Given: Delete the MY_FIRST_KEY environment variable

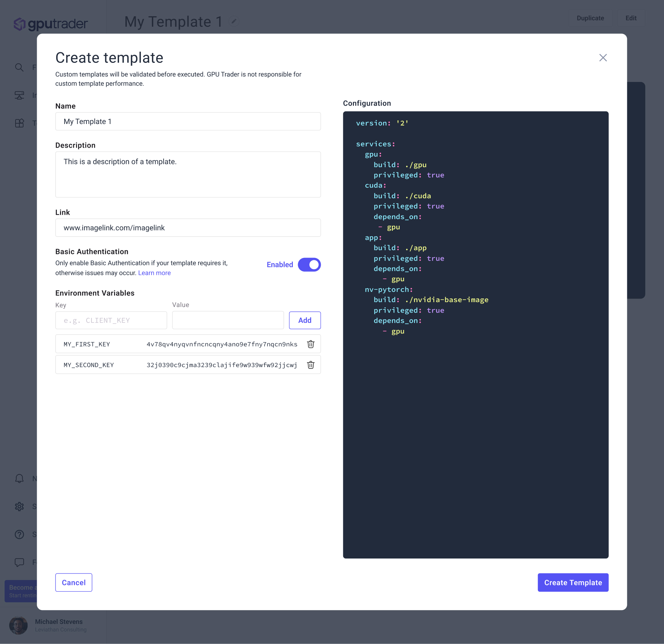Looking at the screenshot, I should 310,344.
